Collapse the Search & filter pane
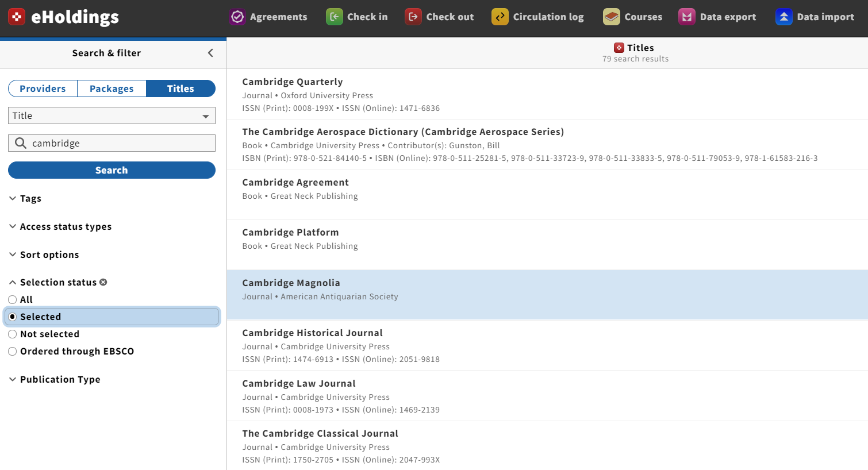The image size is (868, 470). tap(210, 53)
